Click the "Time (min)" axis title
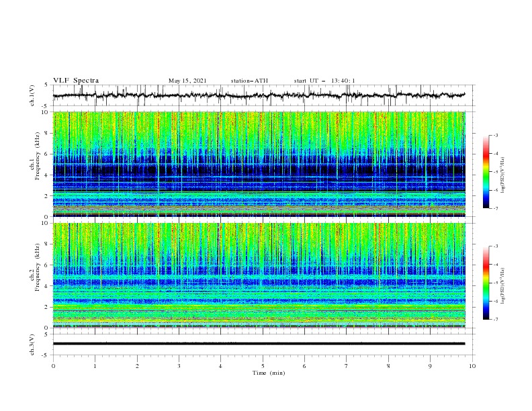This screenshot has height=411, width=532. point(269,373)
